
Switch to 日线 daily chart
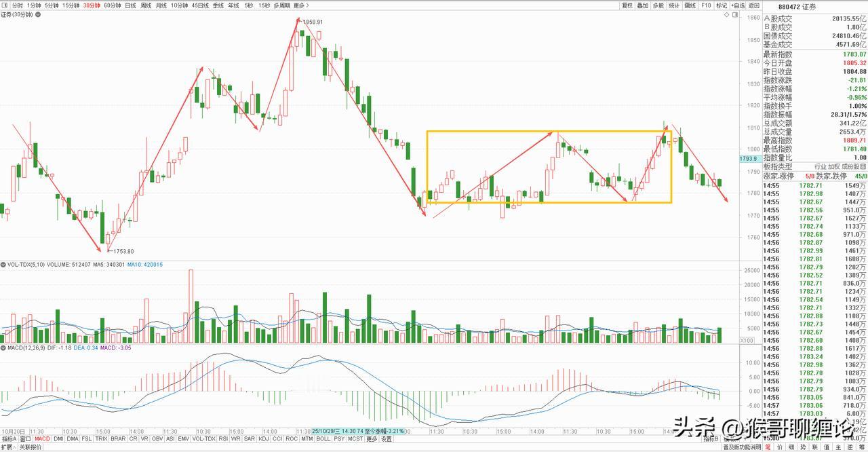130,5
